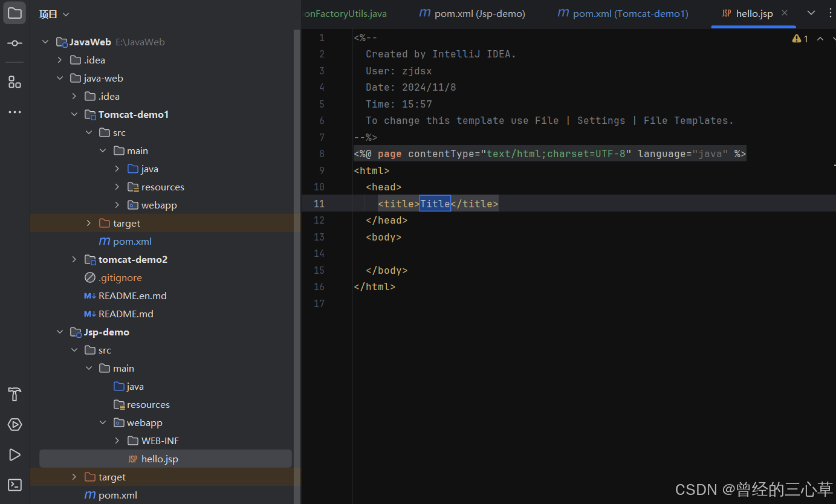Switch to pom.xml (Tomcat-demo1) tab
Screen dimensions: 836x504
(623, 13)
